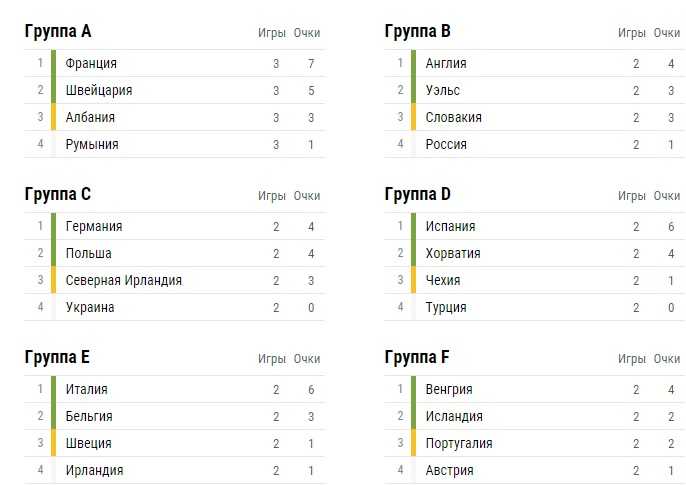
Task: Select Турция in Group D
Action: click(446, 308)
